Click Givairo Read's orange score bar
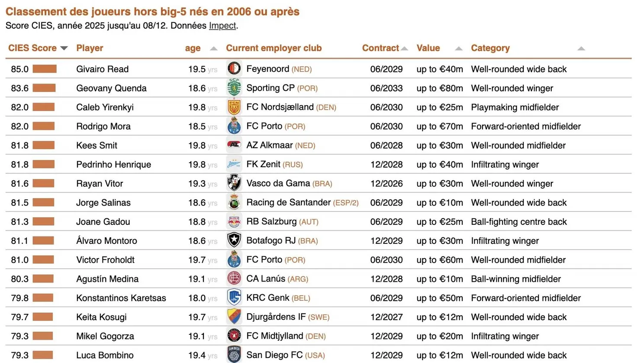The width and height of the screenshot is (644, 363). (45, 69)
